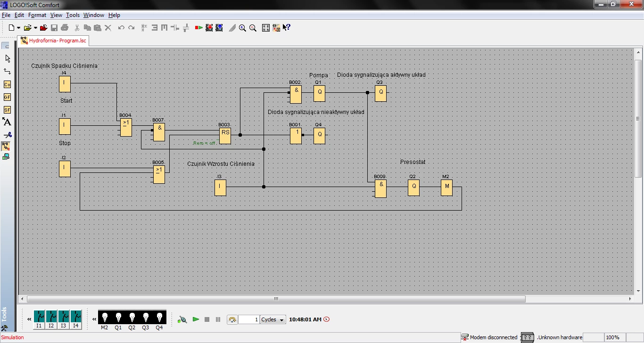Toggle input switch I4 in simulation bar

(76, 316)
